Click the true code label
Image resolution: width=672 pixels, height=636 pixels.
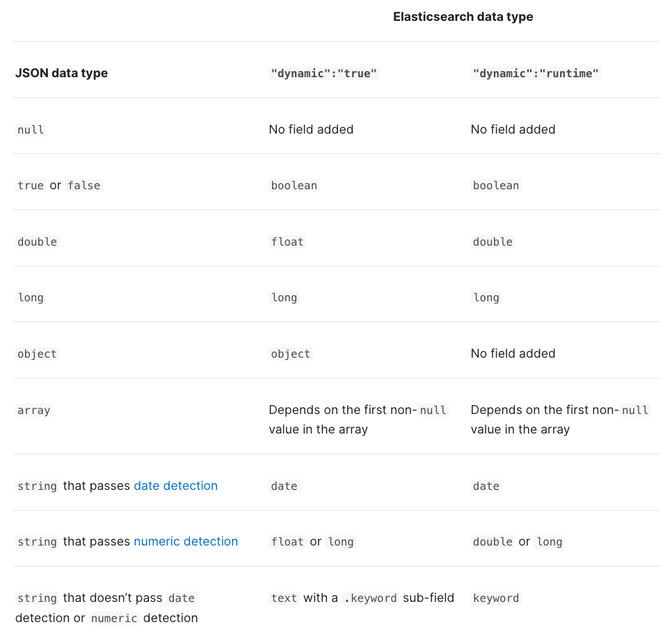pos(31,185)
